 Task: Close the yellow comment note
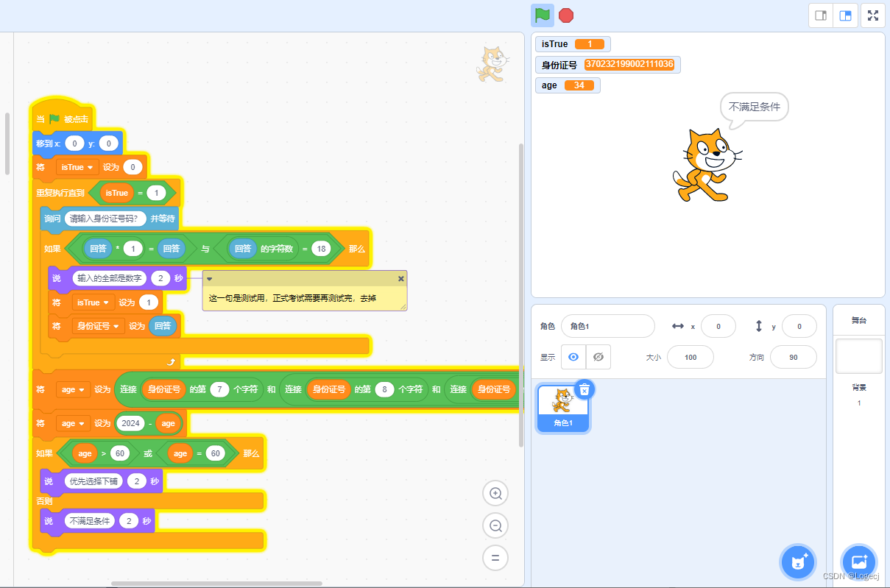[x=401, y=279]
